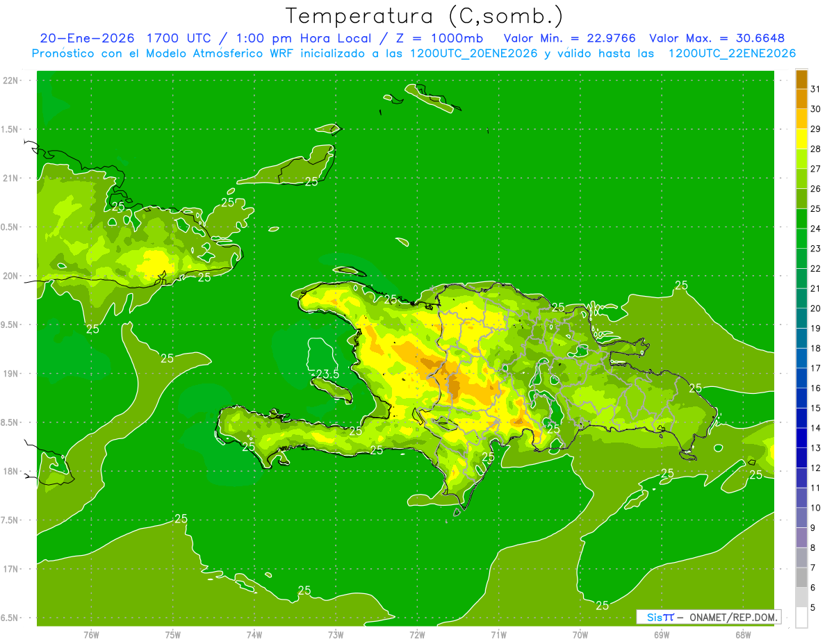Click the "68W" longitude label
Viewport: 834px width, 644px height.
point(743,634)
